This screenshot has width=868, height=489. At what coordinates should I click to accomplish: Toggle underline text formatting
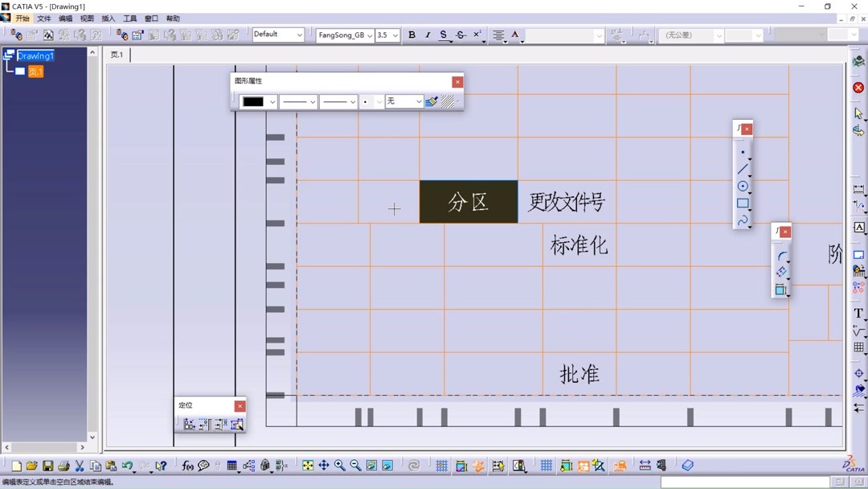[x=443, y=35]
